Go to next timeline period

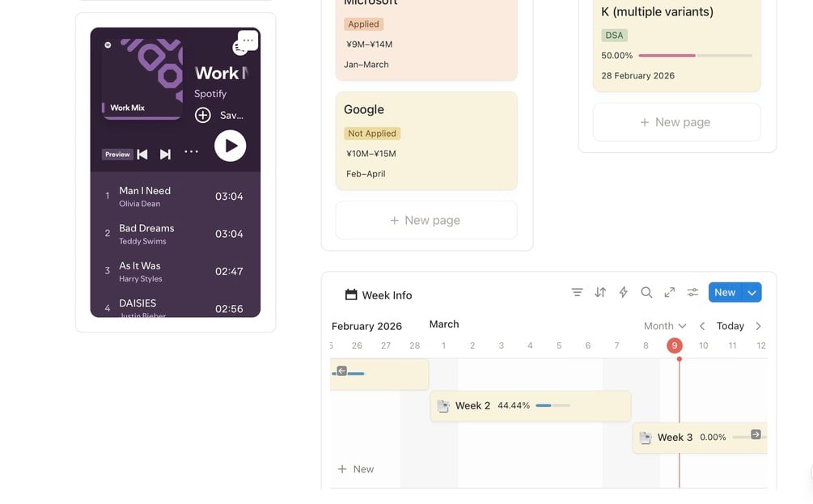759,326
